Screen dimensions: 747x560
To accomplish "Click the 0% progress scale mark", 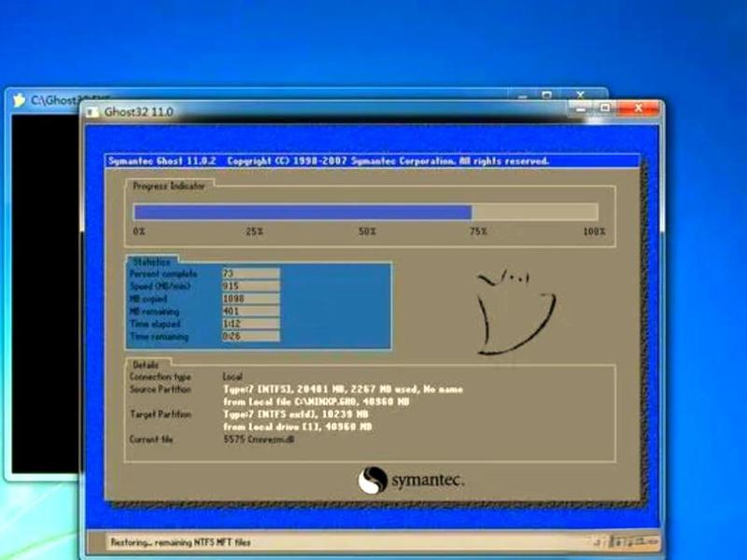I will 139,231.
